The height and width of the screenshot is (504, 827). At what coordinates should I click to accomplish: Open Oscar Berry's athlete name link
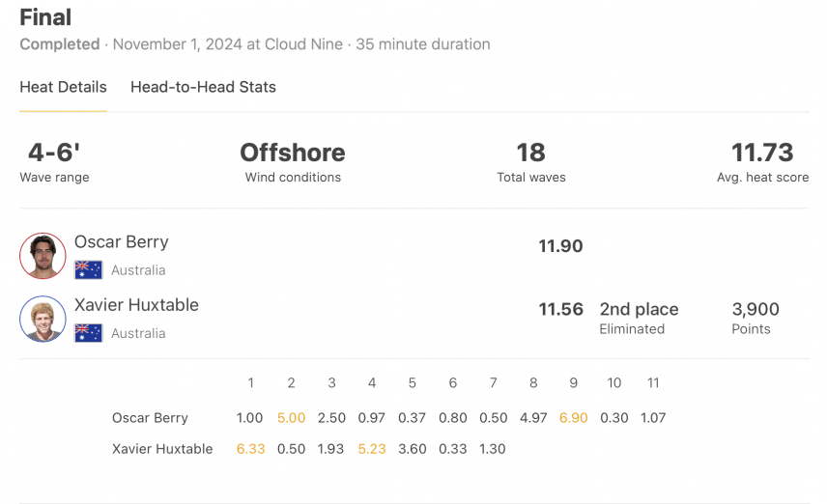(122, 242)
